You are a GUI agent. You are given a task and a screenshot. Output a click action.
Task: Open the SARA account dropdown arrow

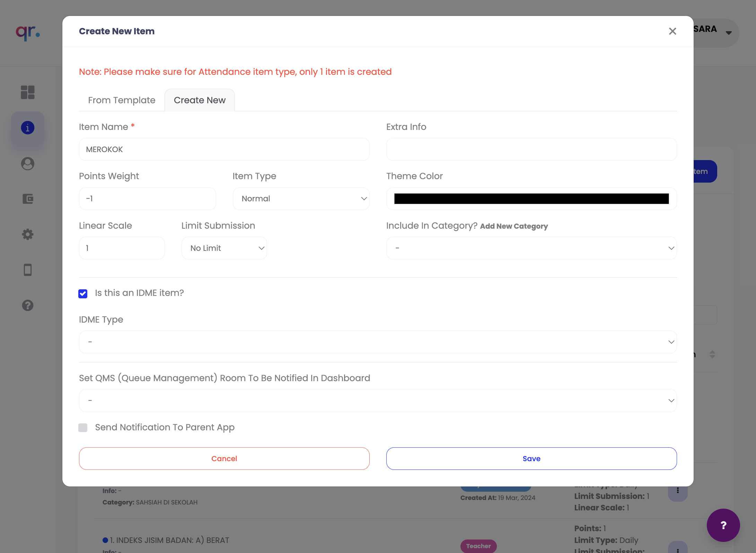[x=729, y=33]
